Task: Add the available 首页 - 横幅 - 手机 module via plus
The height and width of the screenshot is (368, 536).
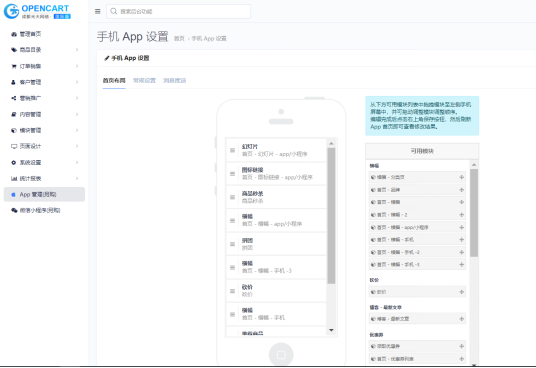Action: [x=461, y=240]
